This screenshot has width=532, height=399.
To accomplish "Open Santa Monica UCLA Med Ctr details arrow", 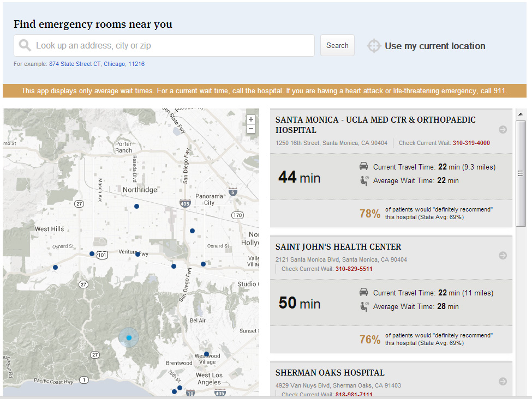I will click(503, 130).
